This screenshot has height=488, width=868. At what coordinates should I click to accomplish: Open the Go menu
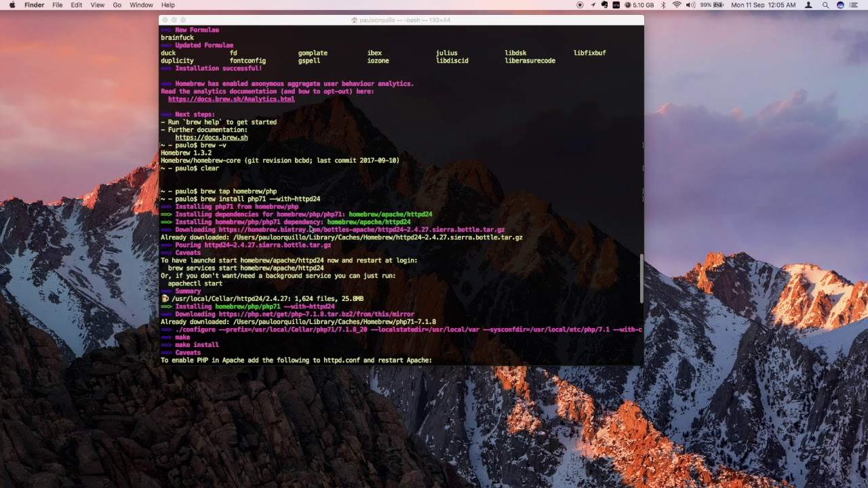click(x=117, y=5)
